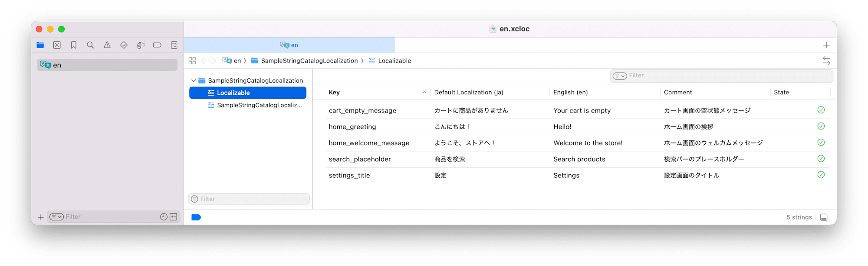The image size is (868, 266).
Task: Click the 'Welcome to the store!' translation
Action: coord(588,143)
